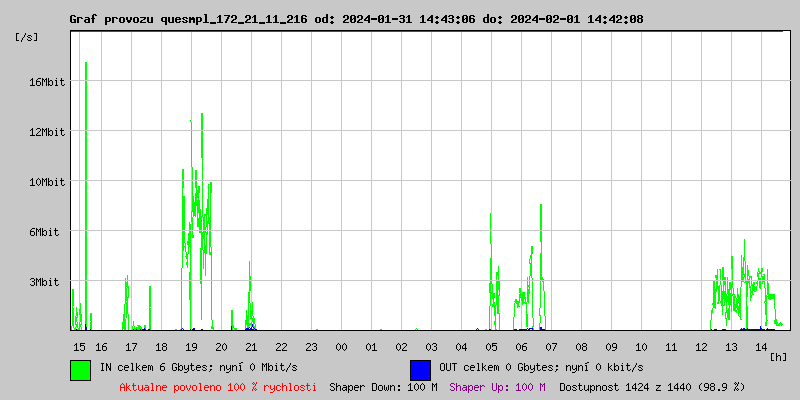Click the 'OUT celkem 0 Gbytes' legend text
Screen dimensions: 800x400
click(x=541, y=367)
